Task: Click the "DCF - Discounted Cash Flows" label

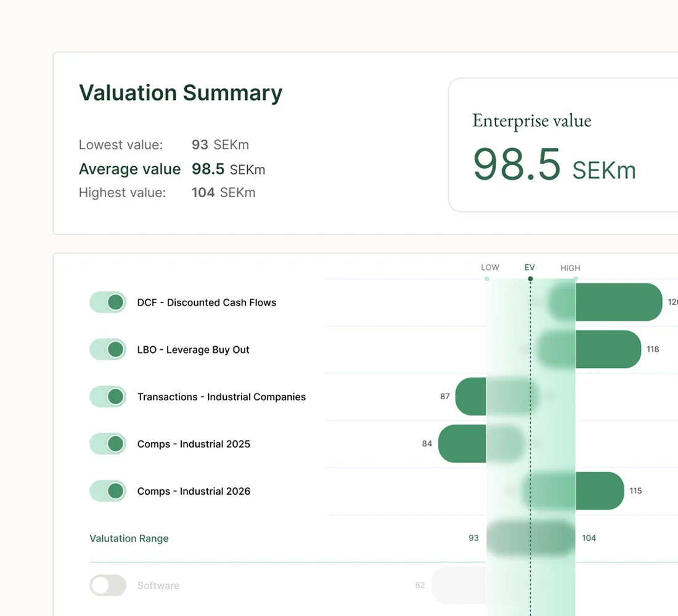Action: 206,302
